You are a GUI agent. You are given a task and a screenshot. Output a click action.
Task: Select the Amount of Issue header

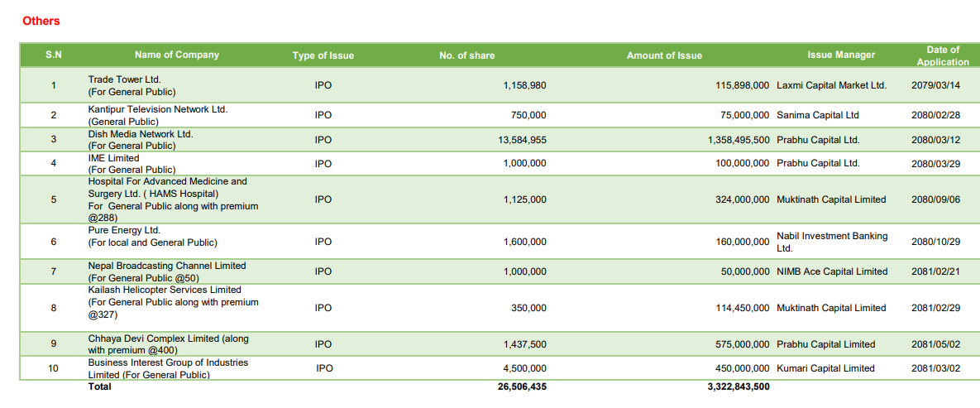click(x=664, y=55)
